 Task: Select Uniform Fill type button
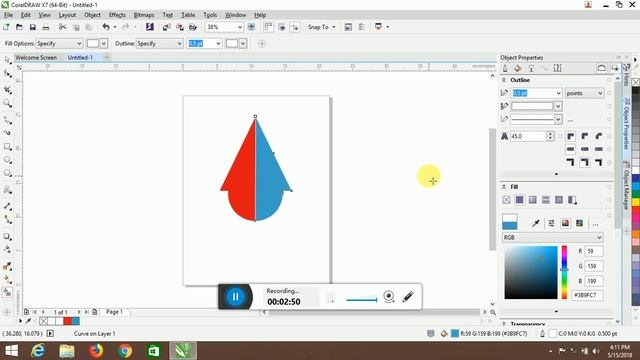tap(519, 200)
